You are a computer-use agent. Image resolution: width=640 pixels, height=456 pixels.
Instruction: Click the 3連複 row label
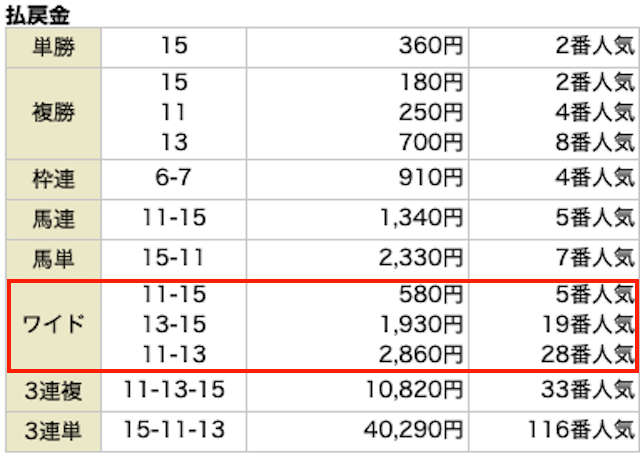click(x=53, y=391)
